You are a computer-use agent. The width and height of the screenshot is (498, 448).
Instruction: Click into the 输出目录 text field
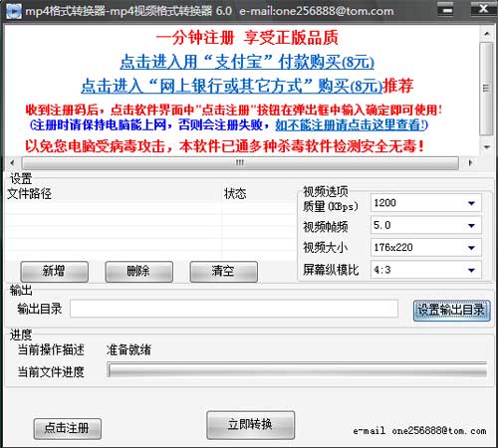[x=234, y=309]
